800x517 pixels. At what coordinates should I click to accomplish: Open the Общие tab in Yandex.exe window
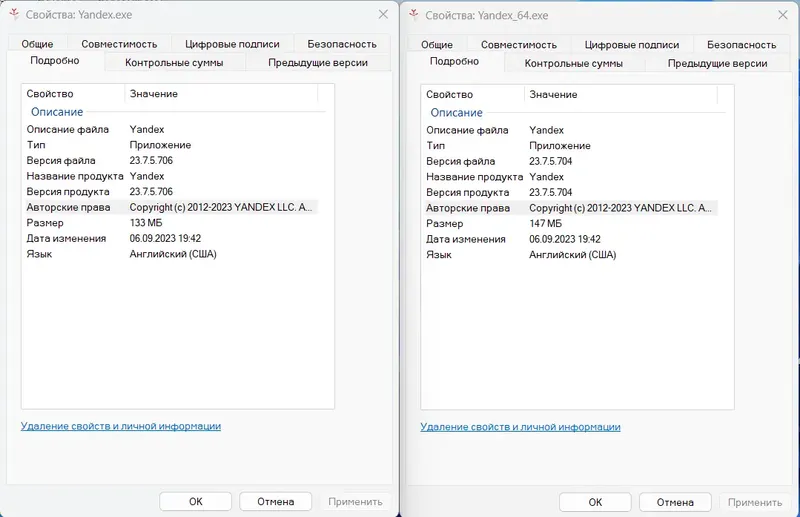pos(37,44)
